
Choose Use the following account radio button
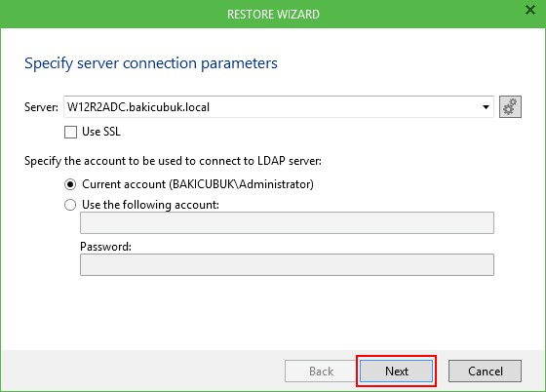(x=70, y=205)
